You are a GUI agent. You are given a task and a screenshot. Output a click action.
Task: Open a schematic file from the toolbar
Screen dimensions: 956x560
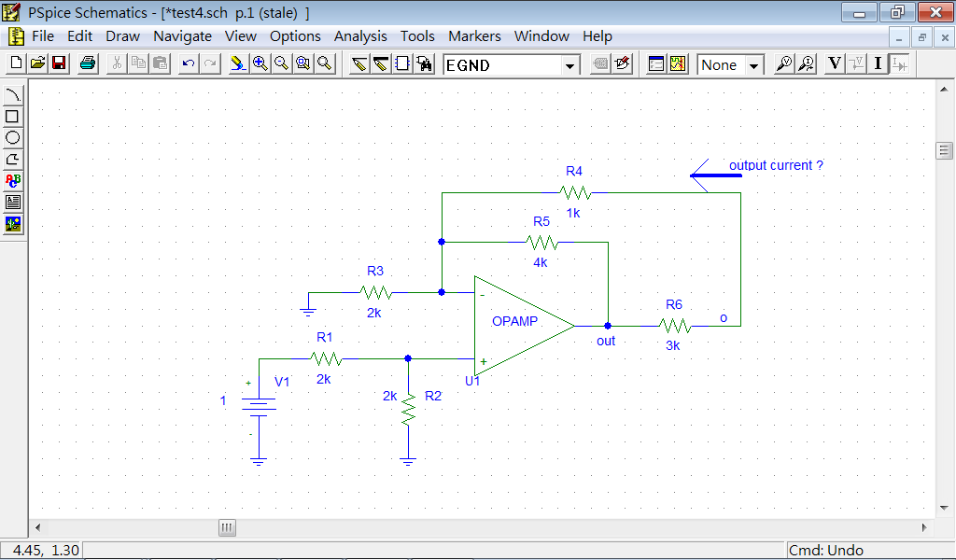click(37, 63)
